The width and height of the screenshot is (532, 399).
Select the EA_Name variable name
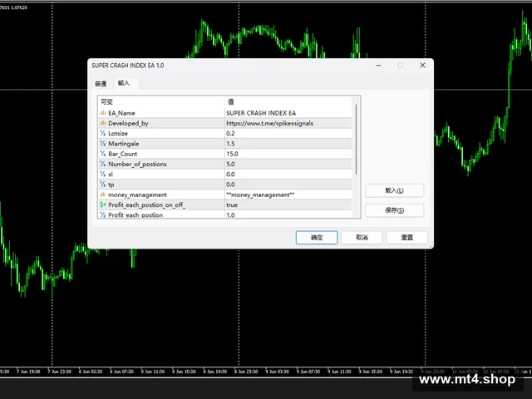pyautogui.click(x=121, y=113)
